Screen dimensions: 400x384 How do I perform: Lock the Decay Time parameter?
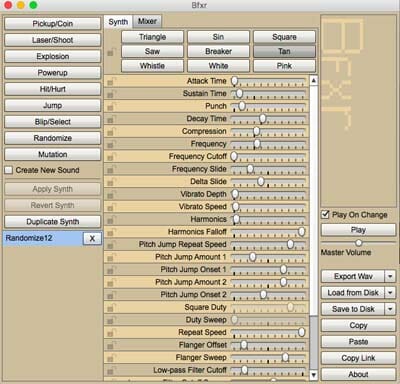111,119
